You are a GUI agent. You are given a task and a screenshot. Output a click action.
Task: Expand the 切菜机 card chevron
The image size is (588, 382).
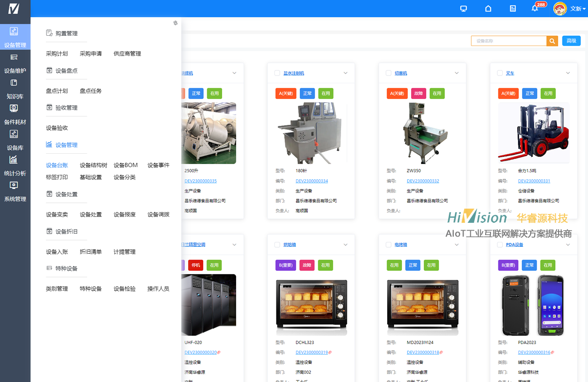click(457, 73)
